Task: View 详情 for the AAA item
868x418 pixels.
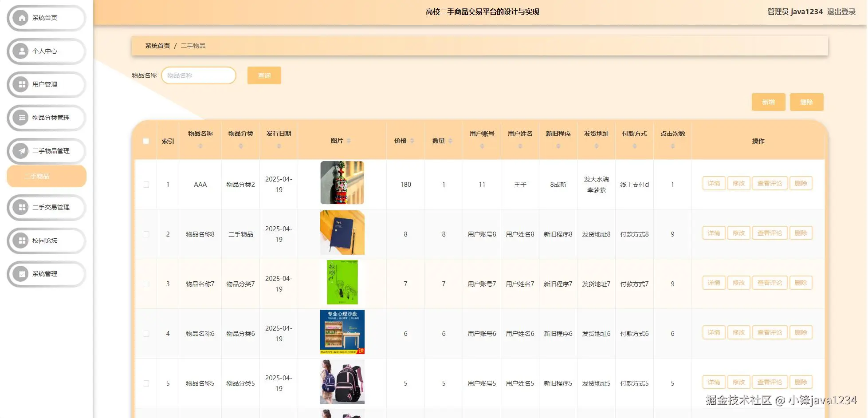Action: point(714,183)
